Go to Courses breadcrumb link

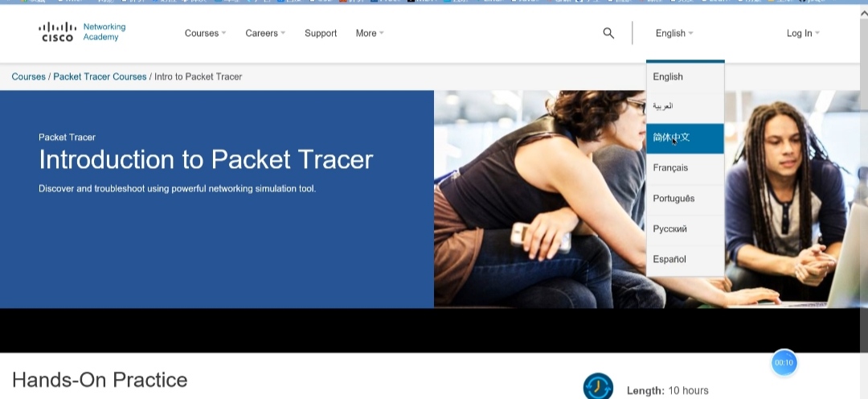pyautogui.click(x=29, y=76)
